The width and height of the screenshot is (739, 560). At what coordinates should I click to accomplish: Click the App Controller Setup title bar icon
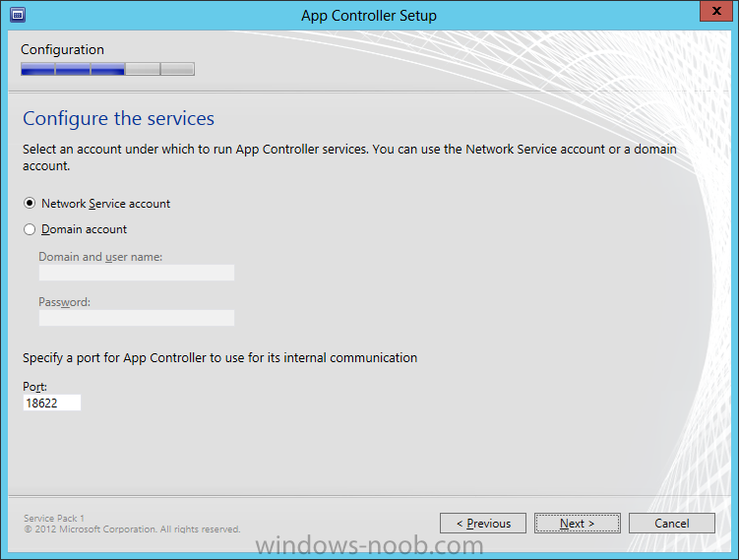pos(18,15)
